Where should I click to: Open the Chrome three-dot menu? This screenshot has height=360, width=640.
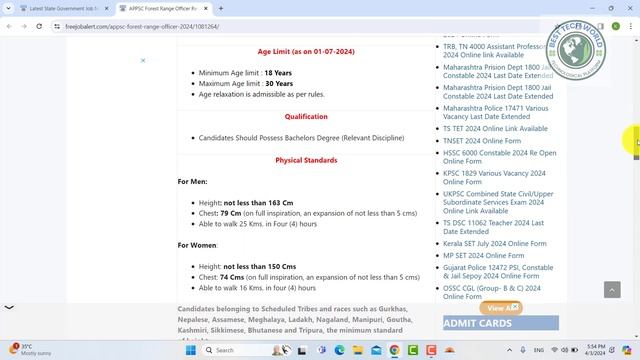click(x=631, y=26)
